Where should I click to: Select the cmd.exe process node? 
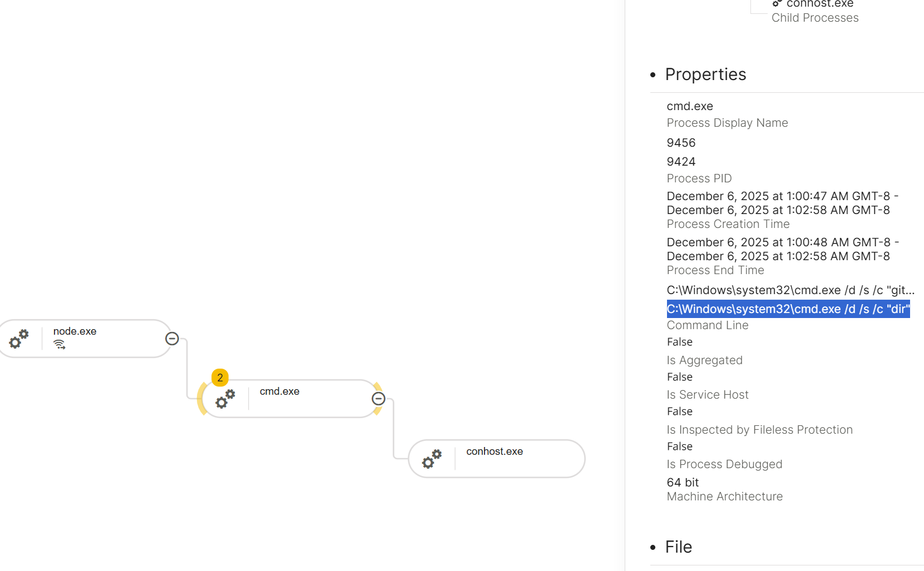[279, 391]
